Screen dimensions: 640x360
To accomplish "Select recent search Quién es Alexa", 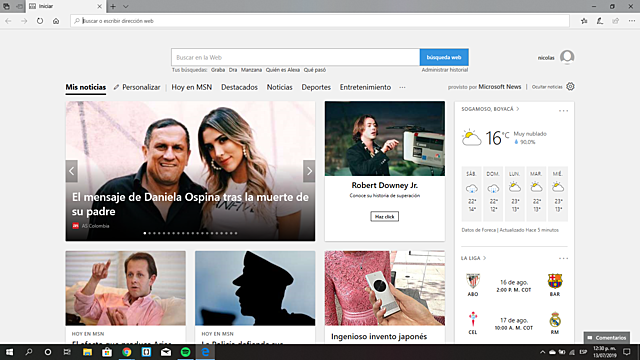I will [x=283, y=70].
